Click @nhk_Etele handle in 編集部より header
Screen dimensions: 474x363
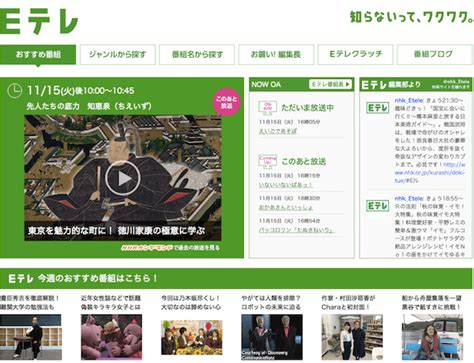pyautogui.click(x=456, y=81)
